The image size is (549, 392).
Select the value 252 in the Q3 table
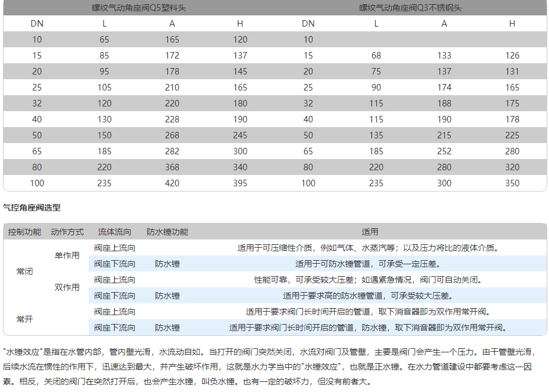pyautogui.click(x=444, y=151)
